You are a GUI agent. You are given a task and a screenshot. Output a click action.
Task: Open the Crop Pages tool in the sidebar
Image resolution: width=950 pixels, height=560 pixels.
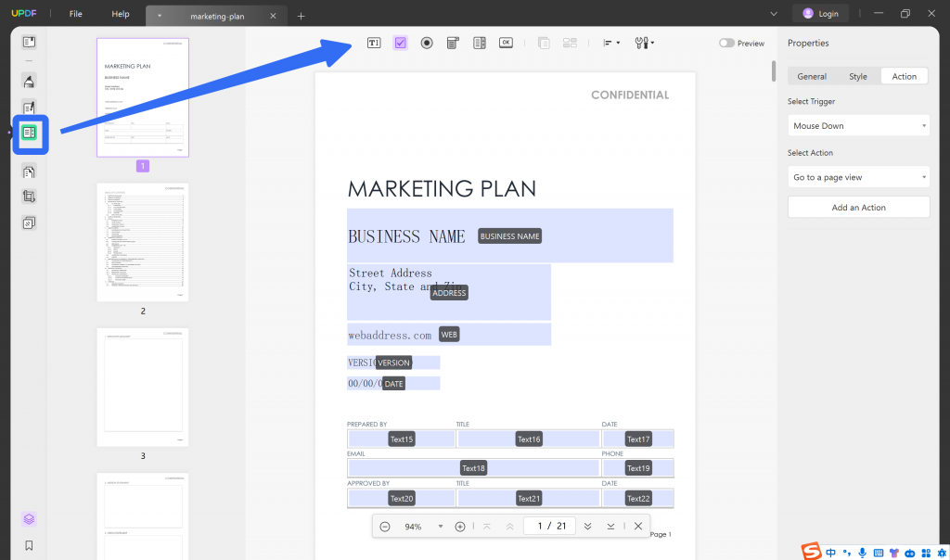[x=29, y=196]
